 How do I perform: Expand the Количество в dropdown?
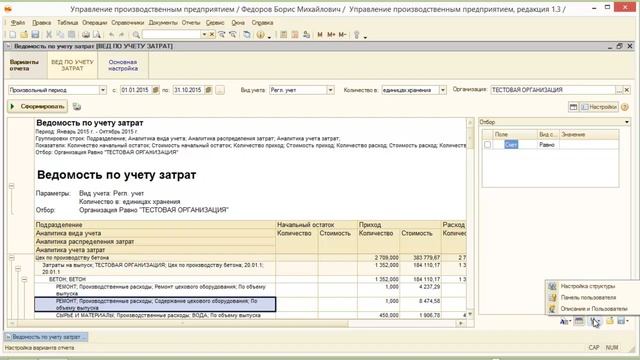tap(442, 90)
